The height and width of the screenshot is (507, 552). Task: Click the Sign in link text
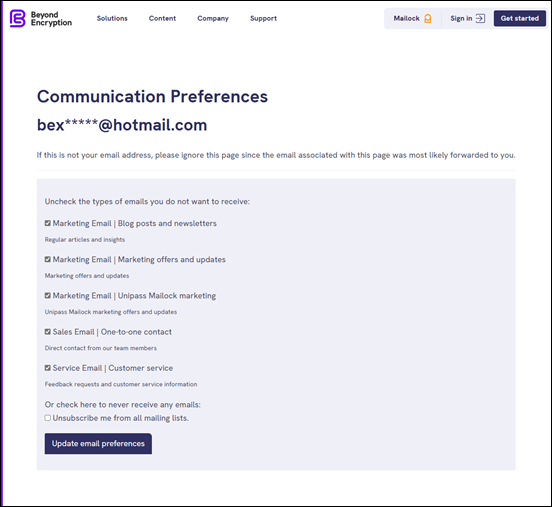click(x=461, y=18)
